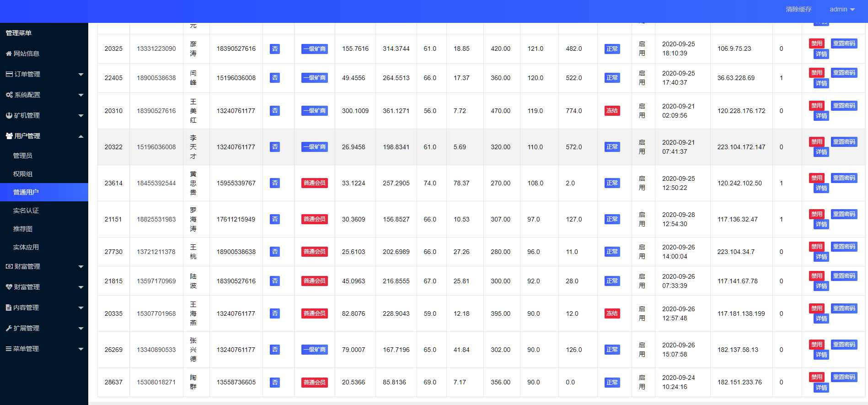Collapse the 用户管理 menu arrow
The width and height of the screenshot is (868, 405).
(81, 136)
